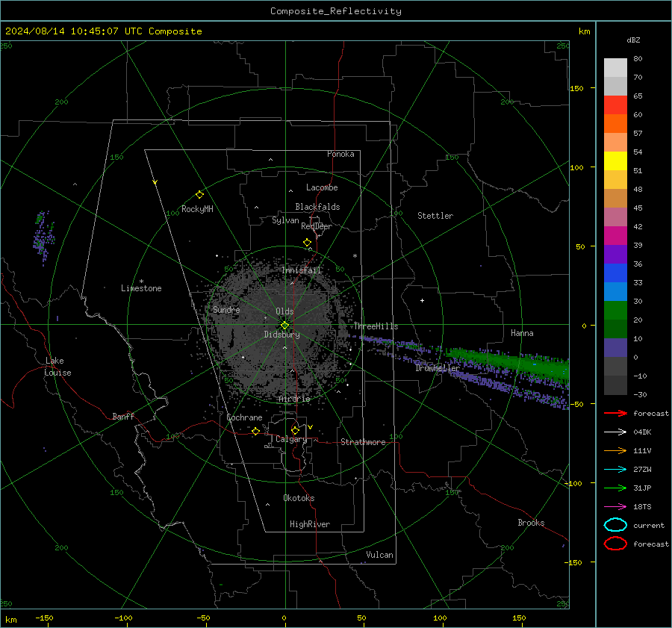Click the Drumheller city label
The image size is (672, 628).
pos(438,368)
